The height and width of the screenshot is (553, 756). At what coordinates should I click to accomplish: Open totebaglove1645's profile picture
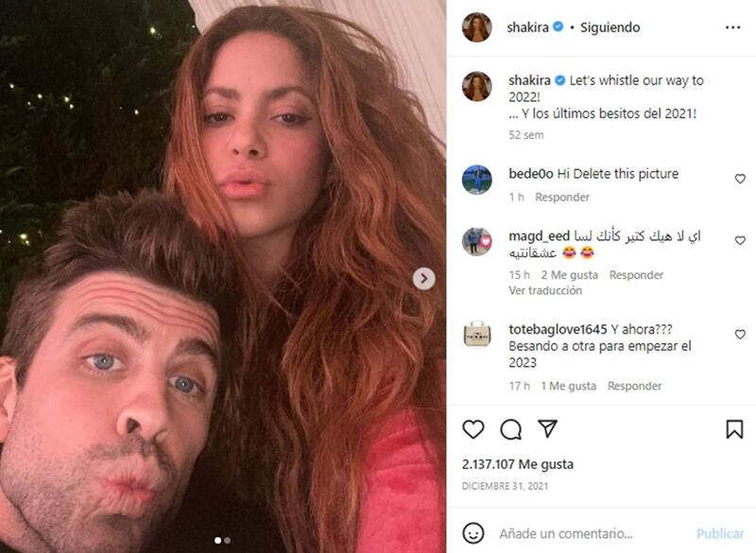477,334
